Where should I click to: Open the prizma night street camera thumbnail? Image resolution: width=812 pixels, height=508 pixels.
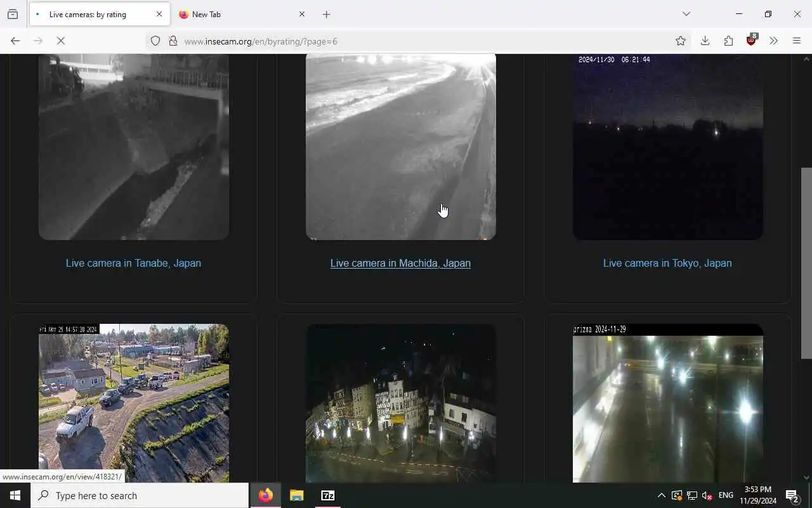pyautogui.click(x=668, y=403)
